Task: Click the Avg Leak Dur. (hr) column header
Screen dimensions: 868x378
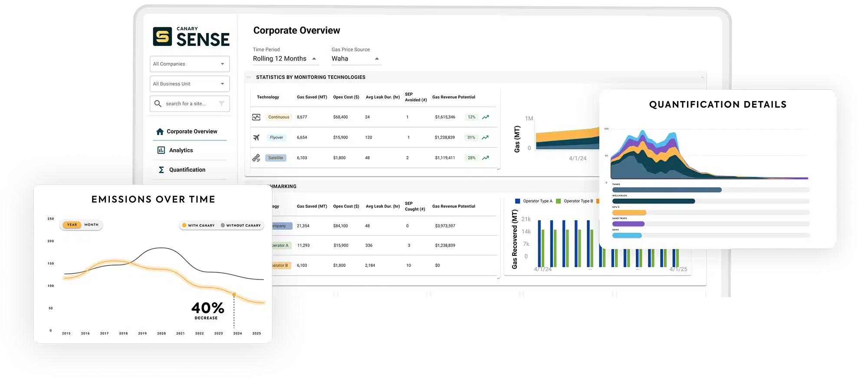Action: pyautogui.click(x=383, y=97)
